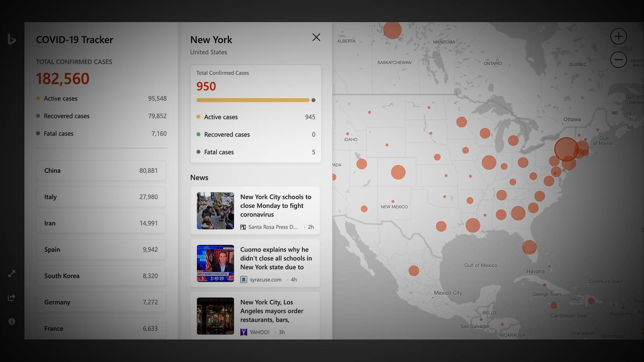Image resolution: width=644 pixels, height=362 pixels.
Task: Click the large New York bubble on map
Action: click(x=566, y=149)
